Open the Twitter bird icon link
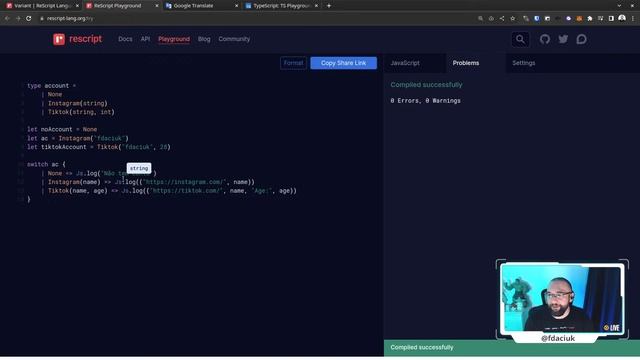This screenshot has width=640, height=360. click(x=563, y=39)
